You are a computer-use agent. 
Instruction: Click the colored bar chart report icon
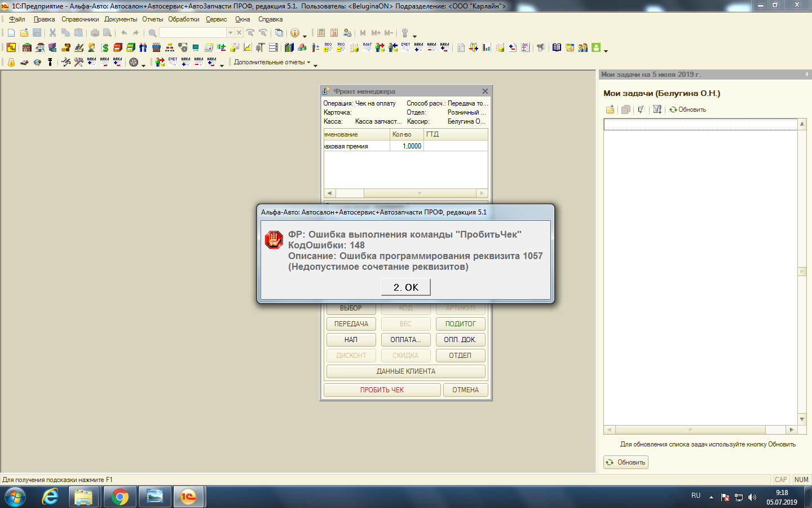pos(487,47)
